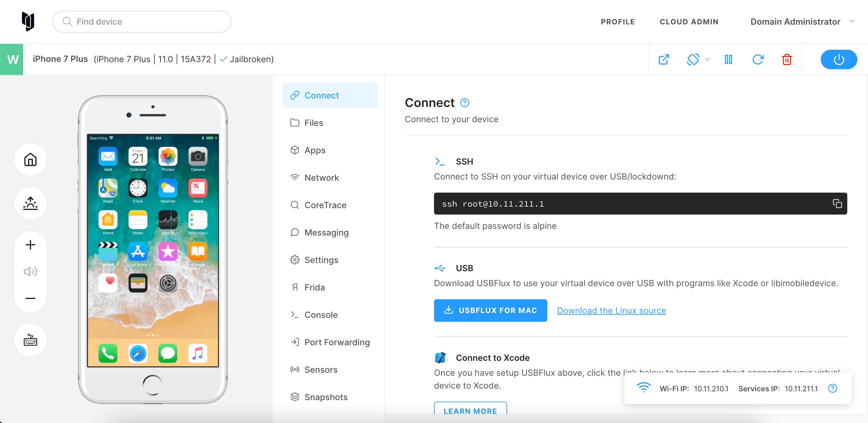868x423 pixels.
Task: Open the Messaging tab
Action: [x=330, y=233]
